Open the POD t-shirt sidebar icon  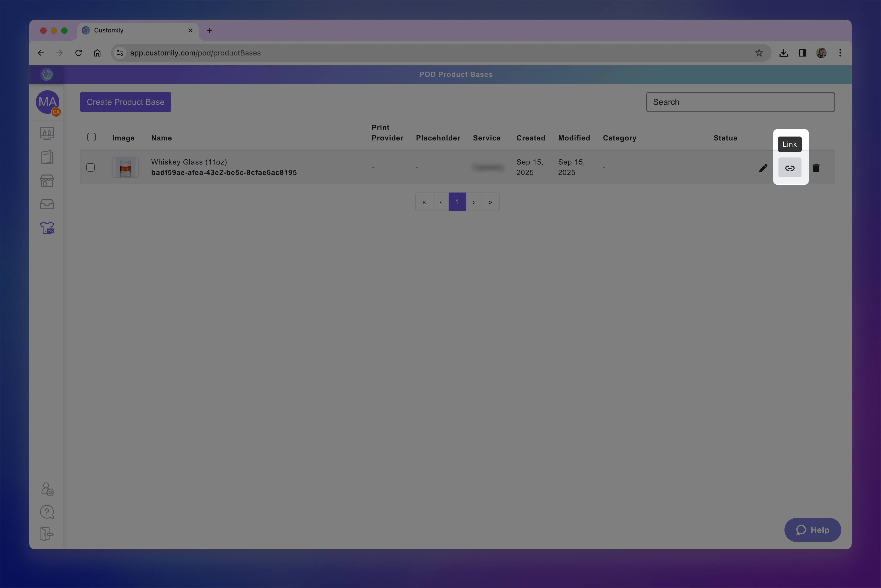[x=47, y=228]
